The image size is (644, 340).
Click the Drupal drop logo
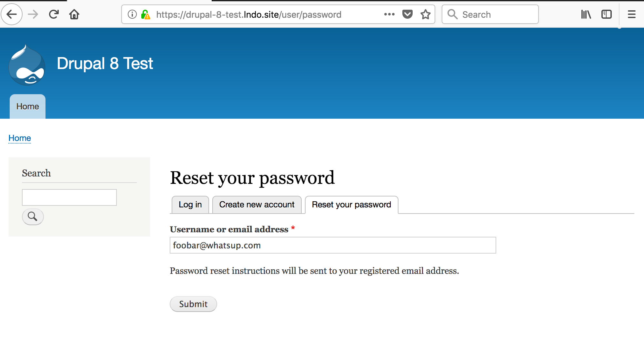27,65
